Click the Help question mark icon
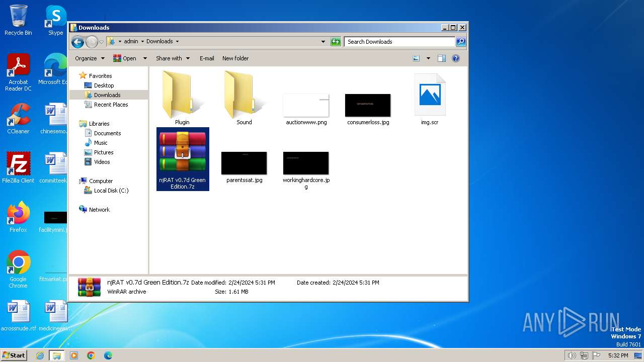 [x=456, y=58]
